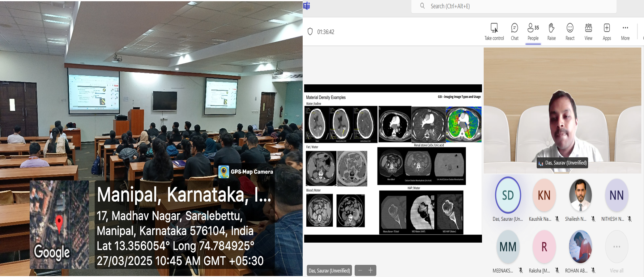This screenshot has width=644, height=277.
Task: Click muted microphone icon beside Kaushik
Action: 557,219
